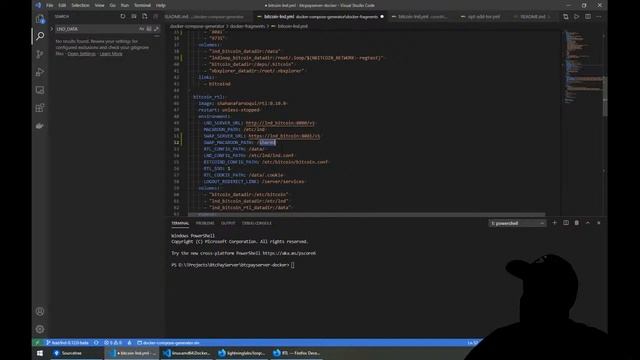Clear the search results
The width and height of the screenshot is (640, 360).
134,16
